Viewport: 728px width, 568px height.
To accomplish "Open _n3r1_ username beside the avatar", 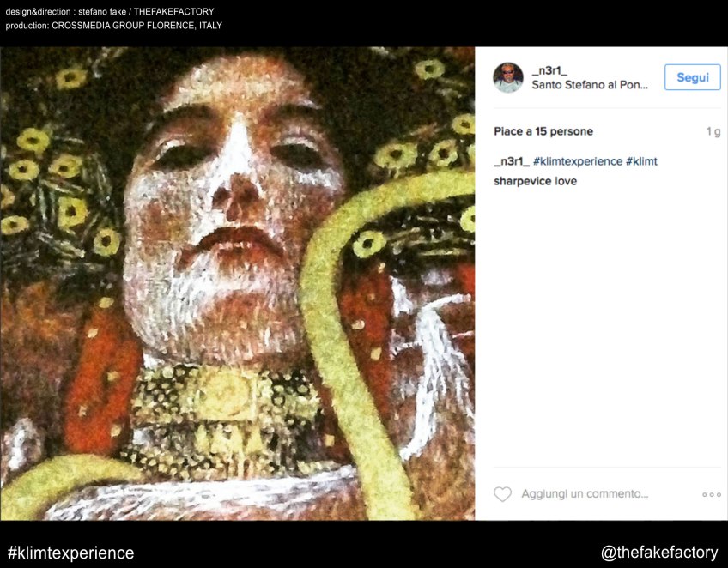I will (x=549, y=70).
